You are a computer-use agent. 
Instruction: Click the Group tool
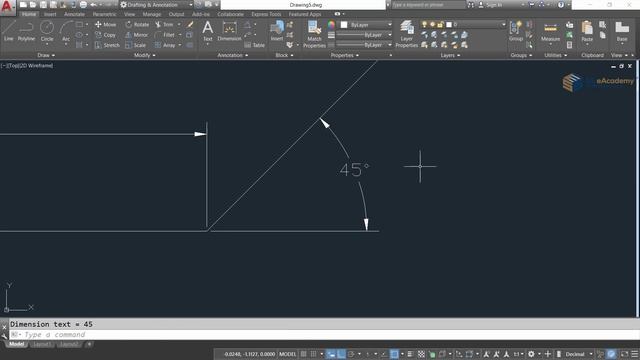tap(516, 31)
